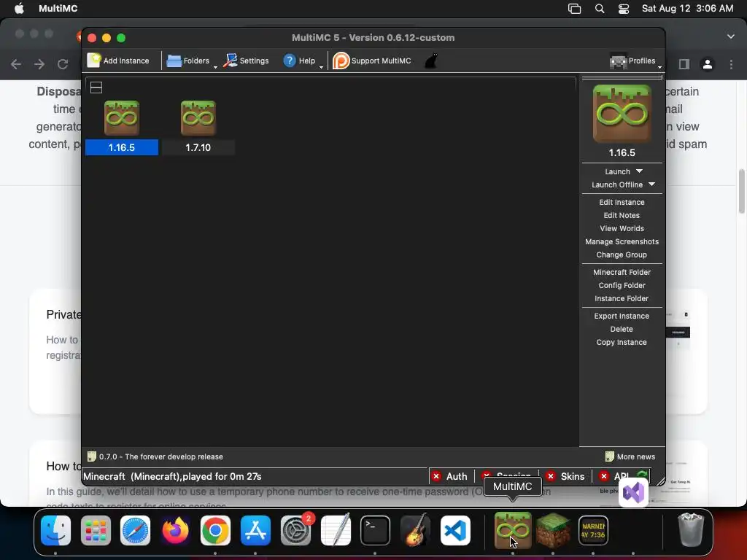Expand the Folders dropdown arrow
The height and width of the screenshot is (560, 747).
[215, 66]
